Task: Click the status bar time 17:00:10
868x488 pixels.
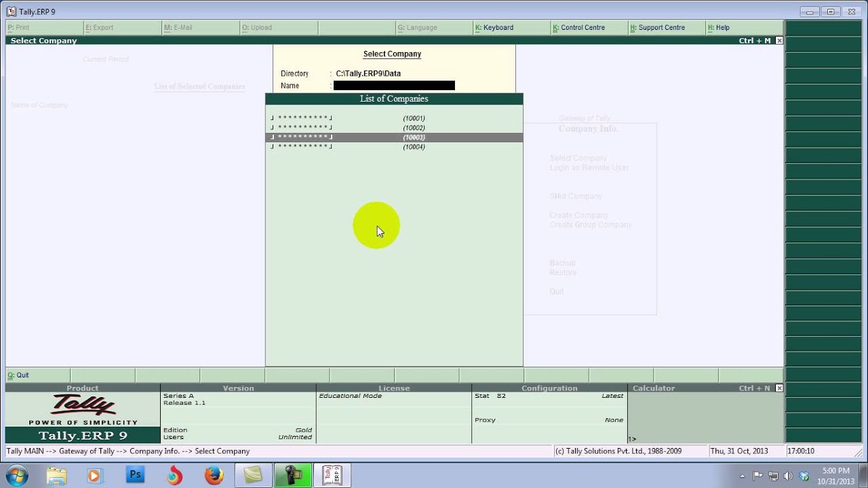Action: click(x=802, y=451)
